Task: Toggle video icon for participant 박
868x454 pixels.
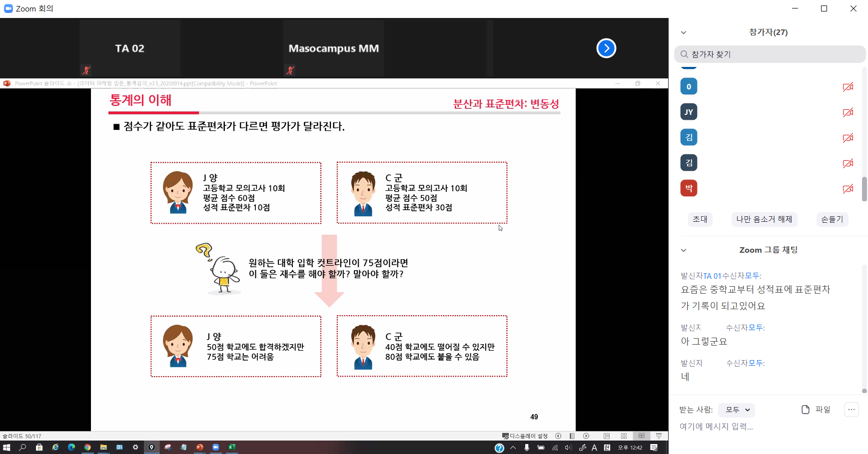Action: (x=848, y=189)
